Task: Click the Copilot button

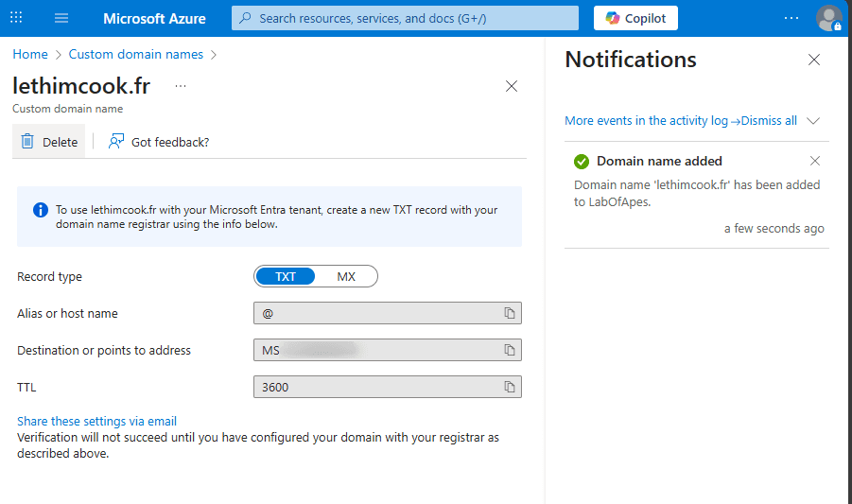Action: tap(635, 18)
